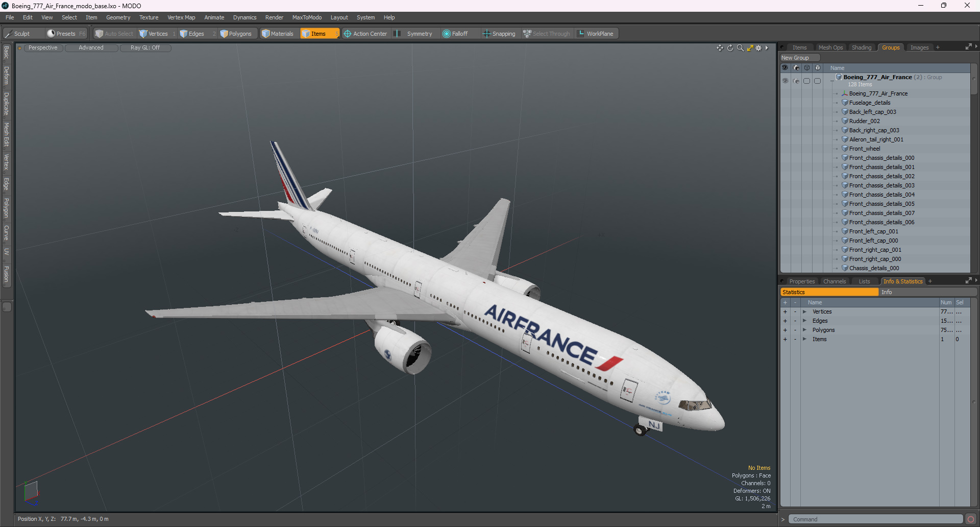980x527 pixels.
Task: Open the WorkPlane options
Action: (596, 34)
